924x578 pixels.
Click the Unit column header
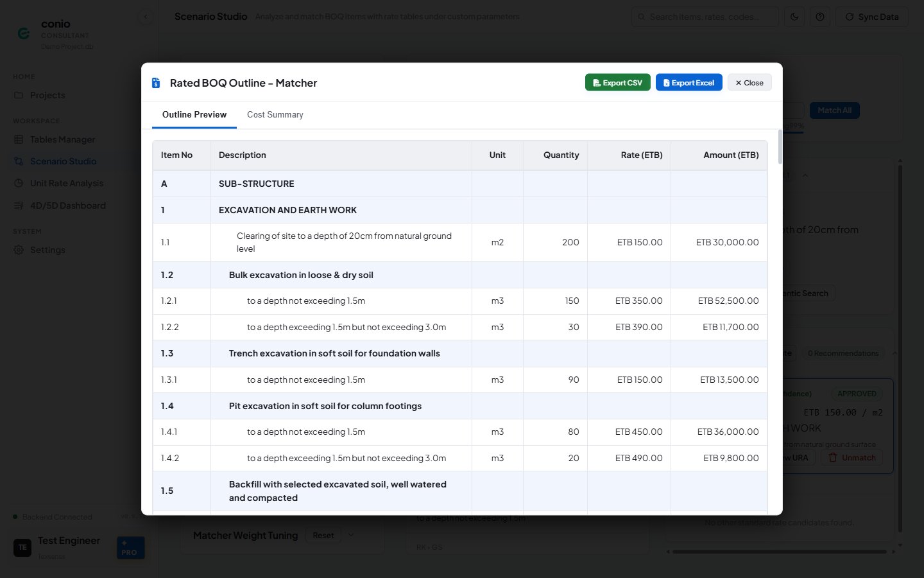(497, 155)
